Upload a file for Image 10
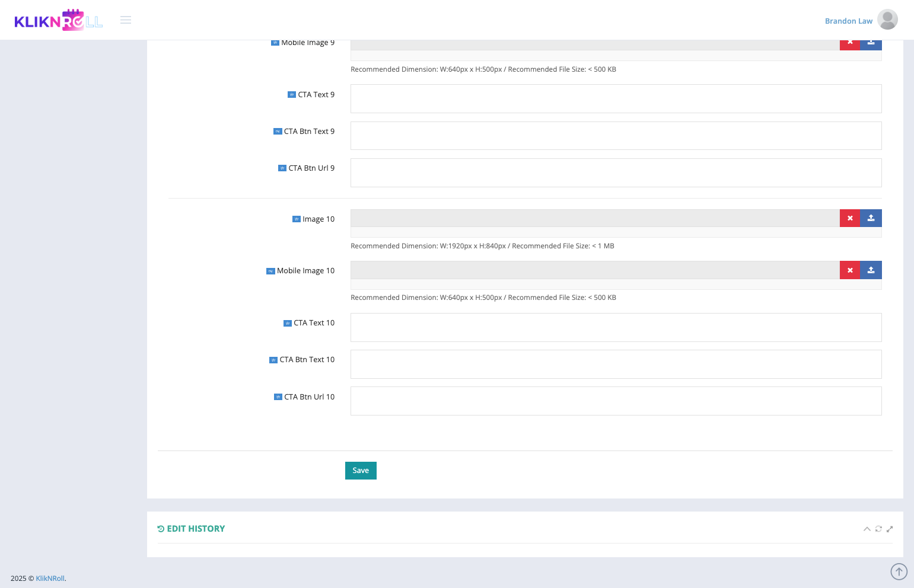This screenshot has width=914, height=588. [871, 218]
